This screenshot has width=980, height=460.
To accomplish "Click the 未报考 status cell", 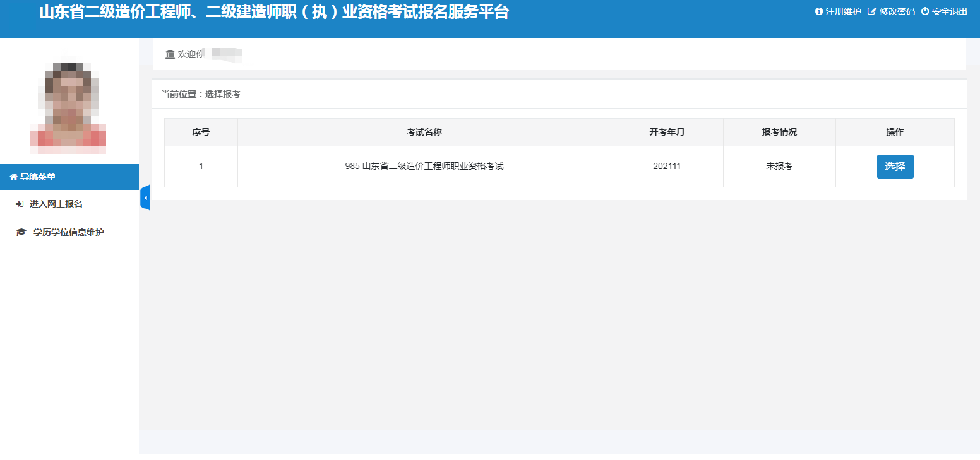I will [779, 167].
